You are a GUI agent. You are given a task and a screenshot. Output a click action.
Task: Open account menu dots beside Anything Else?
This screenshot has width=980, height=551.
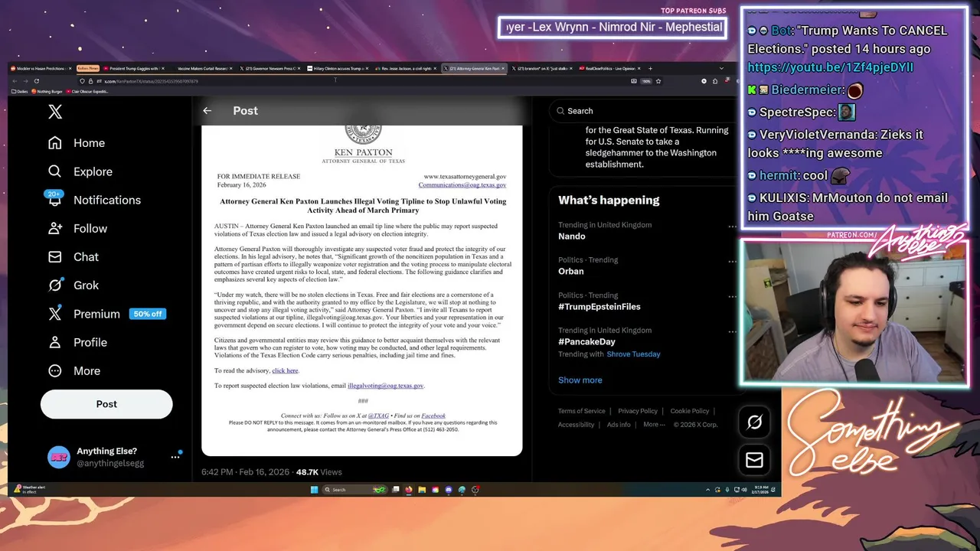click(175, 457)
